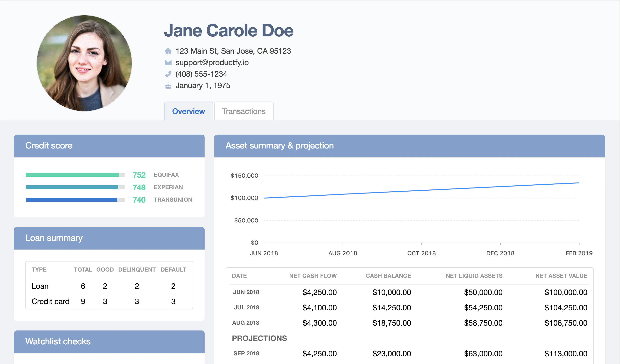Click the blue projection line in chart

pyautogui.click(x=421, y=190)
